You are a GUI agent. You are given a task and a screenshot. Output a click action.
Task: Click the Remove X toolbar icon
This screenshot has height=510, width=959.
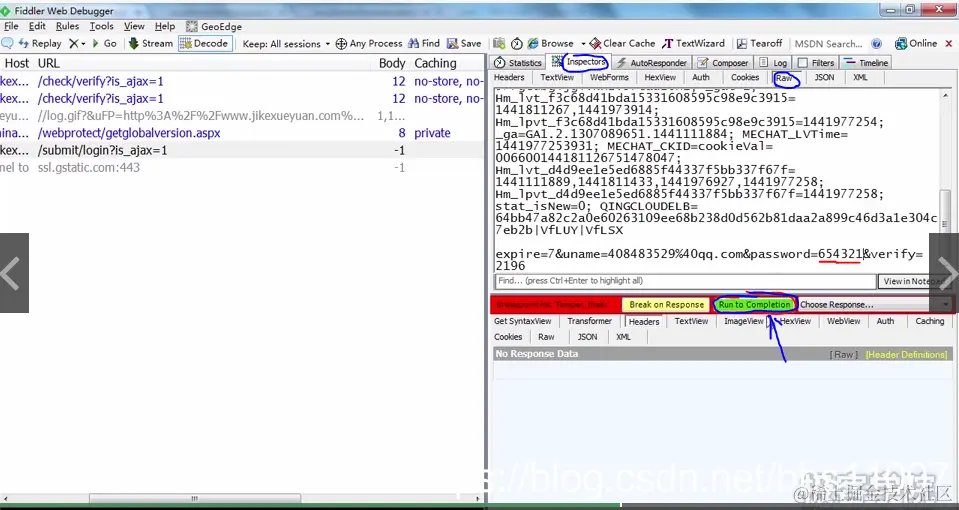73,43
